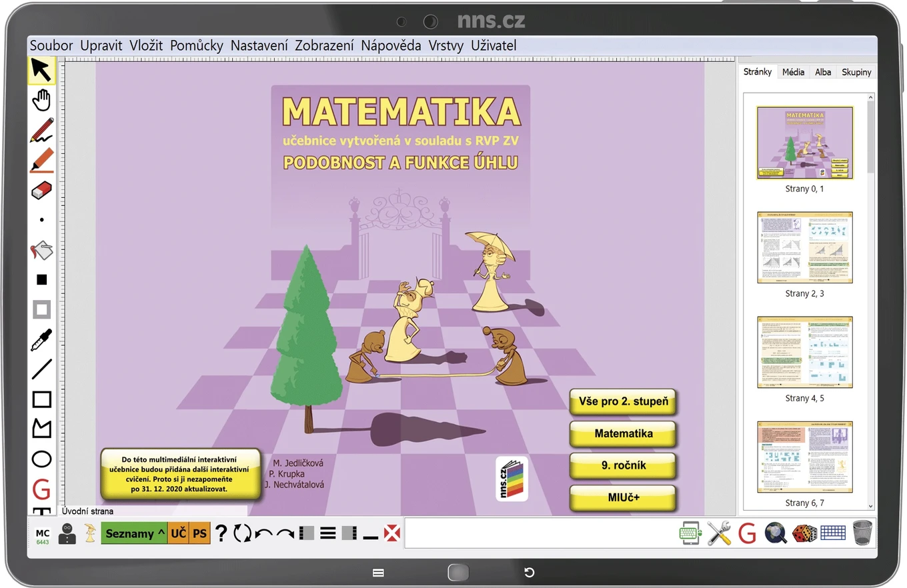The image size is (907, 588).
Task: Select the arrow pointer tool
Action: tap(41, 70)
